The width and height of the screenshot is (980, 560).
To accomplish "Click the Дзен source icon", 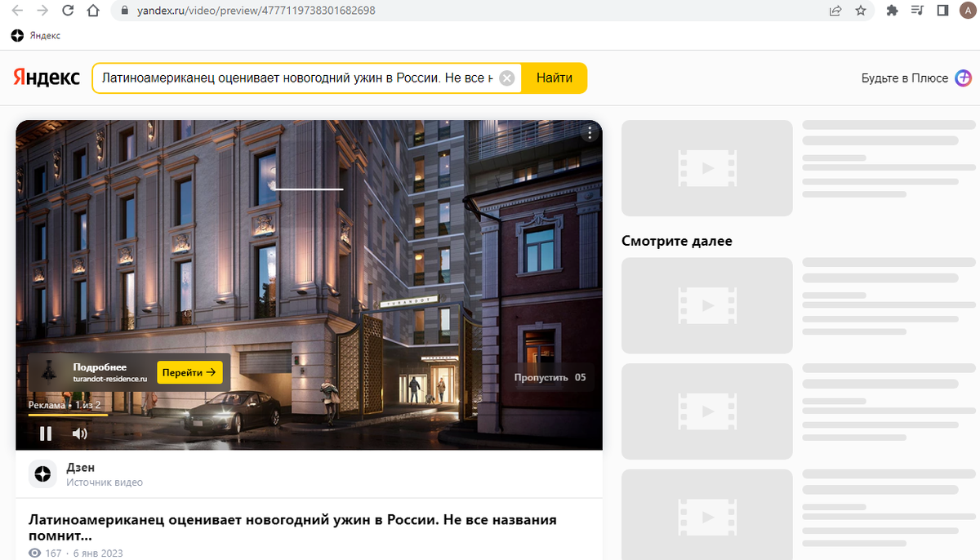I will 42,474.
